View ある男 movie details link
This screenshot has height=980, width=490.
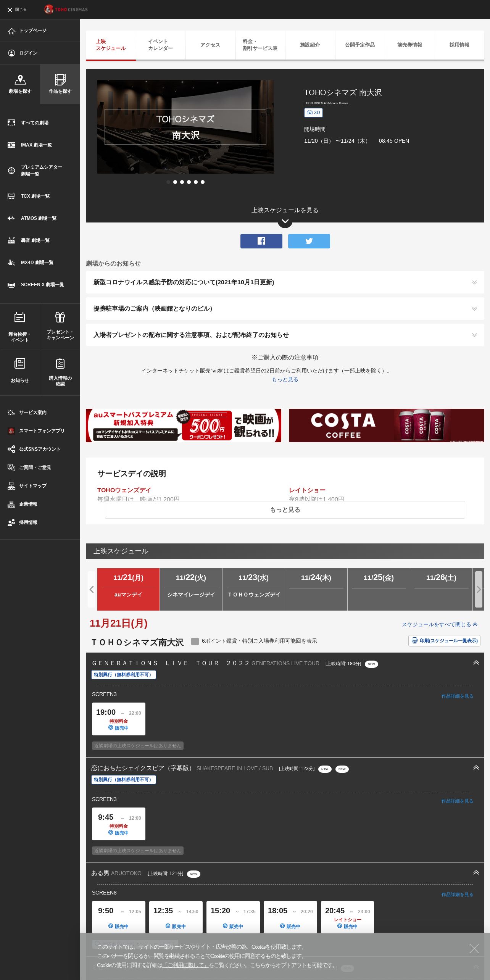click(x=457, y=895)
